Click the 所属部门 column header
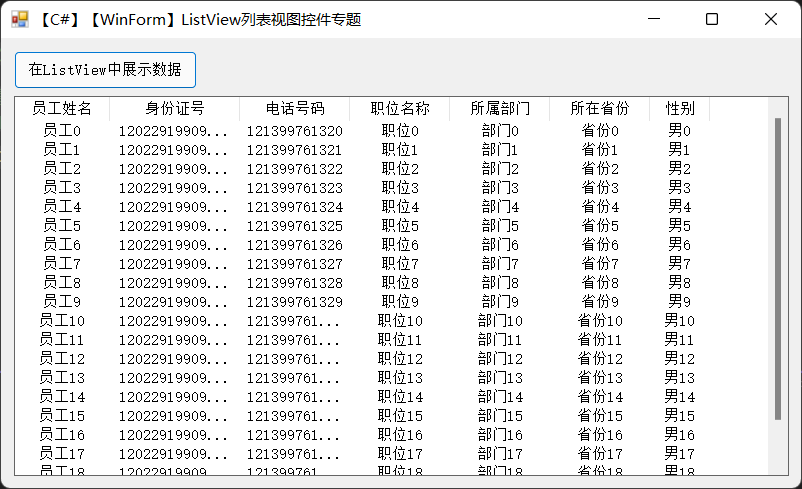 click(500, 108)
